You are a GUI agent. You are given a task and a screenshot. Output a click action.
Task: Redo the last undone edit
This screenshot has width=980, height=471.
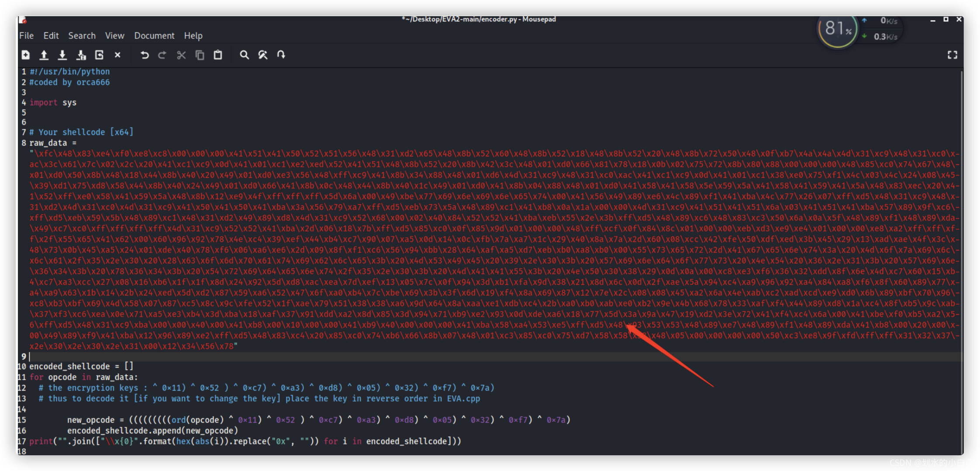162,55
